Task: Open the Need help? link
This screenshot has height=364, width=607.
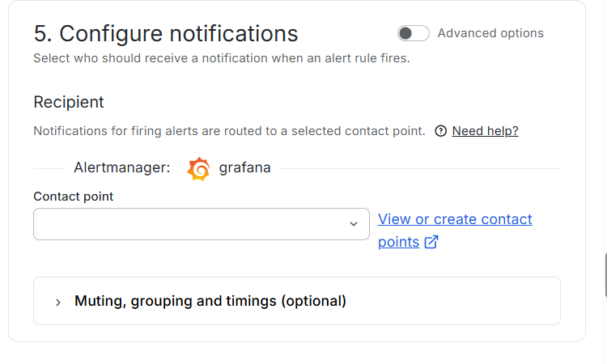Action: 485,131
